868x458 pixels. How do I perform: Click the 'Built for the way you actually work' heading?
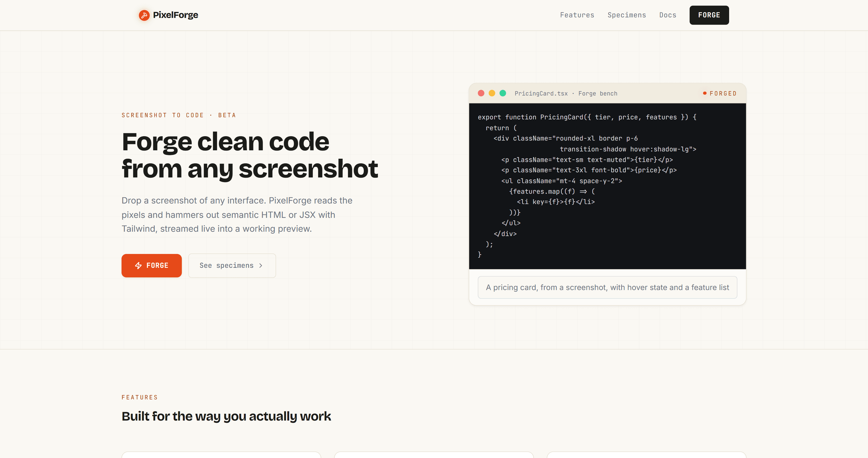click(226, 416)
